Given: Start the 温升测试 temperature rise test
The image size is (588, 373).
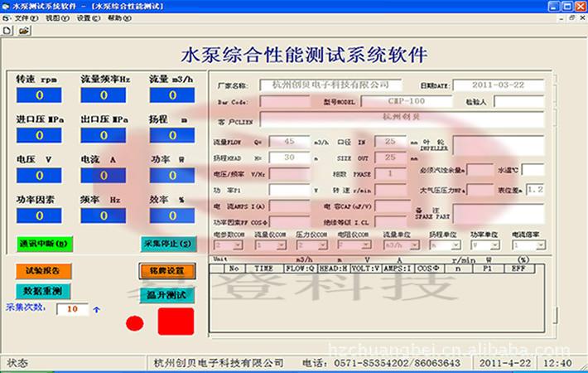Looking at the screenshot, I should pyautogui.click(x=167, y=295).
